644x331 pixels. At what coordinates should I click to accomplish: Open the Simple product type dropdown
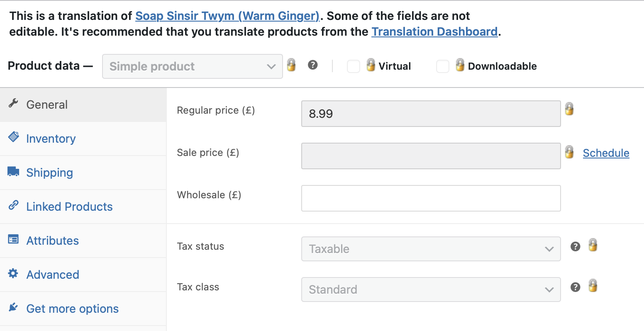click(x=193, y=66)
